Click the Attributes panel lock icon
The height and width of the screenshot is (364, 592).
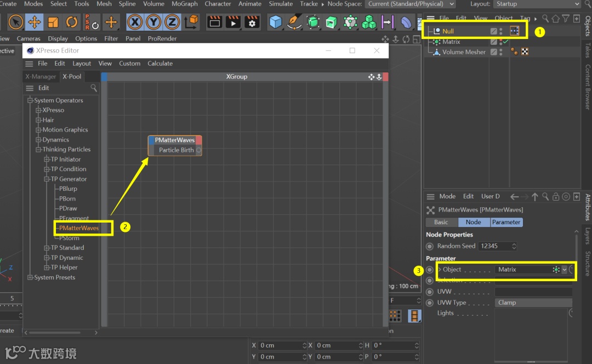pos(555,196)
